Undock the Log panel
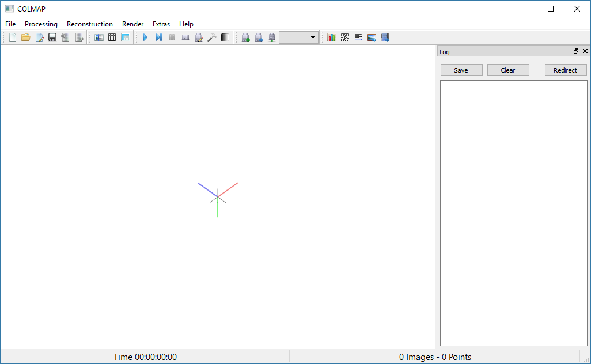The height and width of the screenshot is (364, 591). [x=575, y=51]
